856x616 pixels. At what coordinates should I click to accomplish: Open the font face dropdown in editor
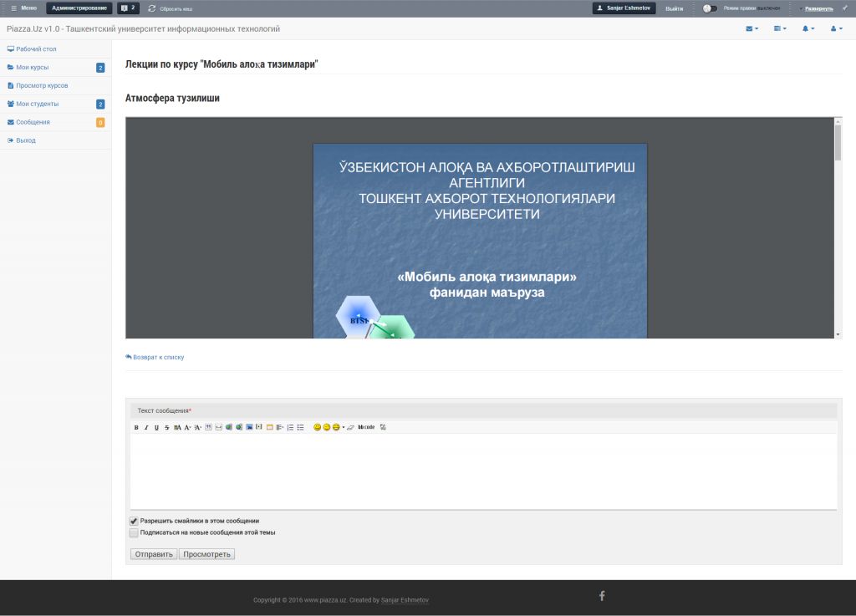click(x=188, y=427)
